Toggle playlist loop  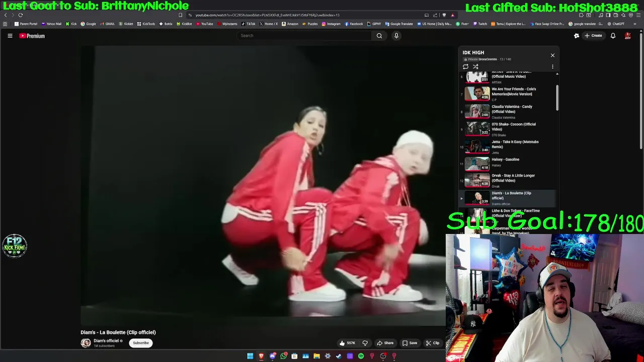(x=465, y=66)
